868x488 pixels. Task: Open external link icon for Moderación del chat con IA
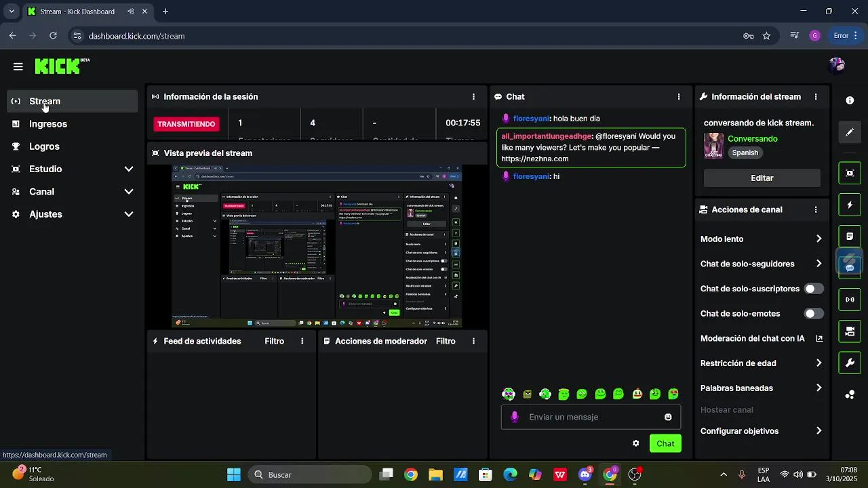point(818,338)
